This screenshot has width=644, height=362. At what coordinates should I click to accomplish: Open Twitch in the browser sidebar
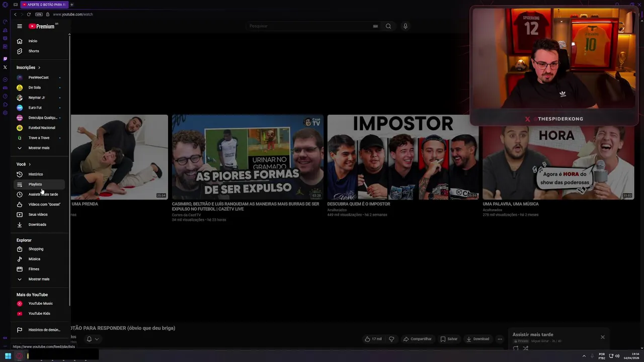[x=5, y=59]
